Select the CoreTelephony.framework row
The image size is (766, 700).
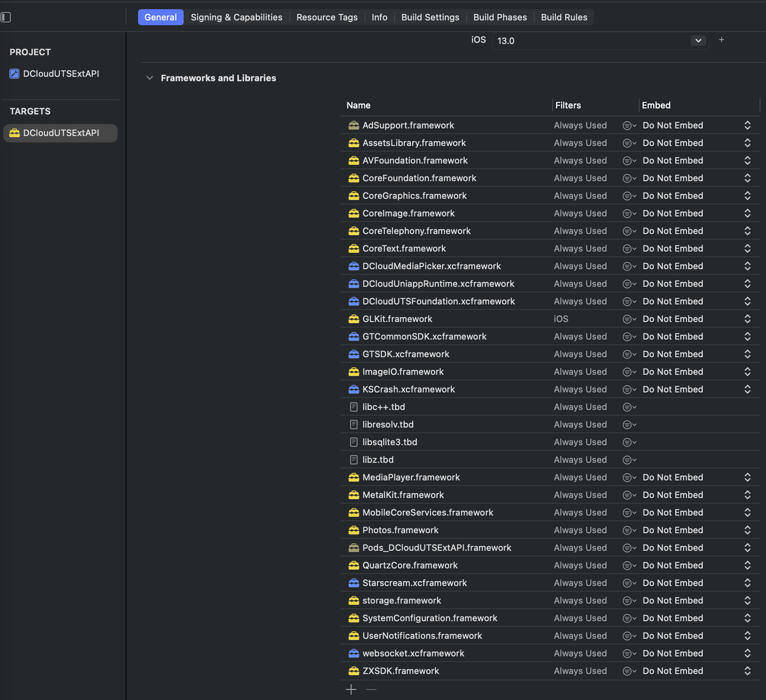[x=550, y=231]
